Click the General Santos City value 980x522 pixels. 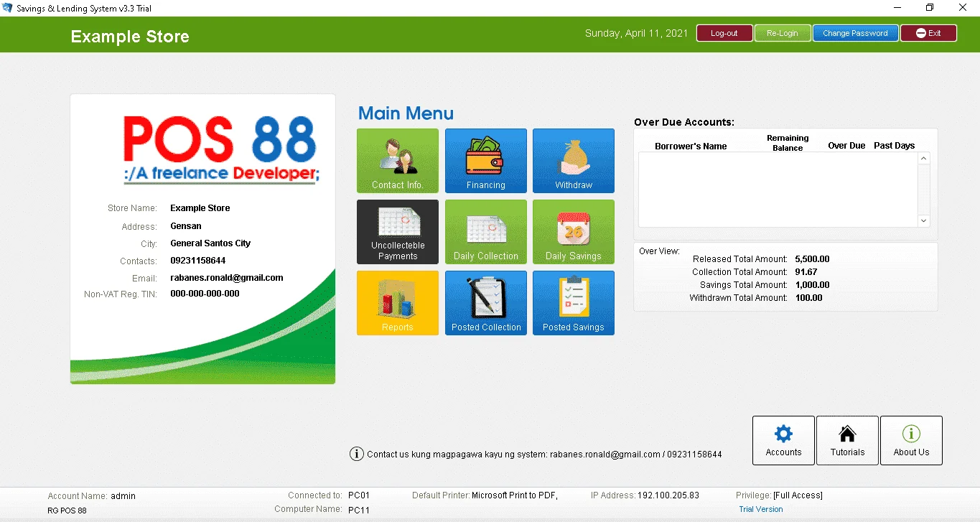click(210, 243)
